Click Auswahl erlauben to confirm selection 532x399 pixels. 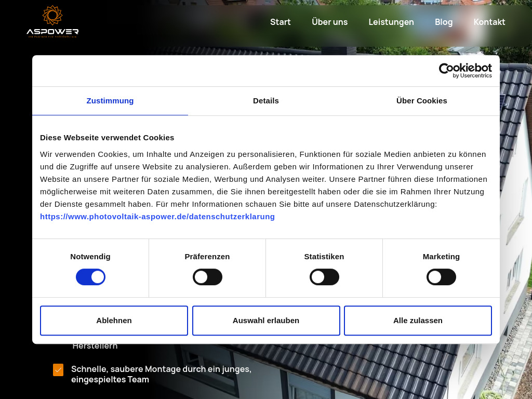(x=266, y=321)
